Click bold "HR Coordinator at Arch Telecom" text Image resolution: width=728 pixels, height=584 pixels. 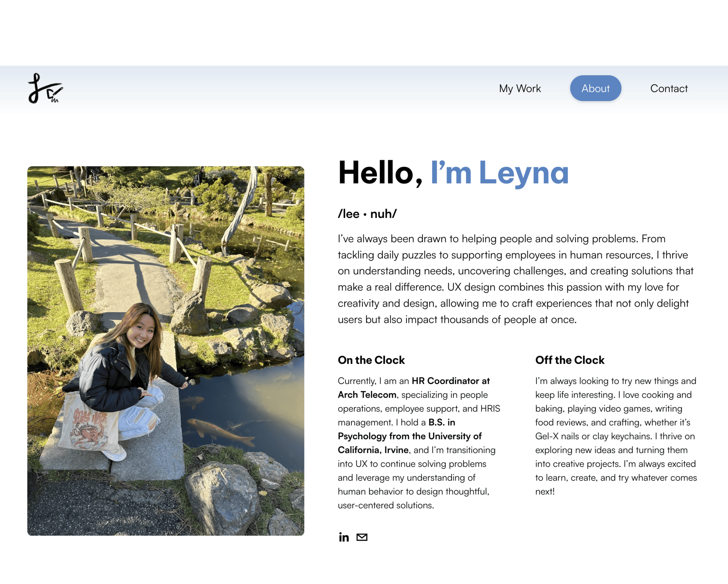450,381
